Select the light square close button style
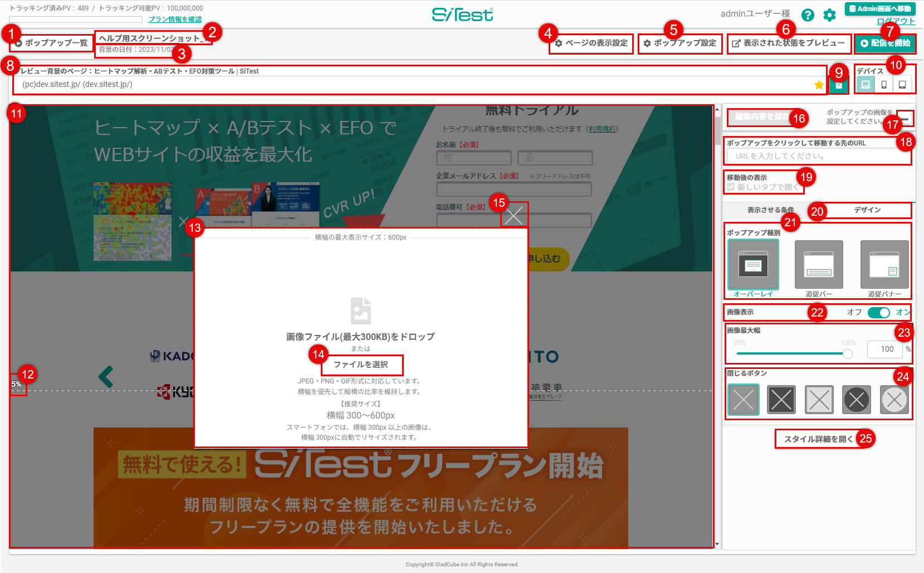 (x=819, y=400)
